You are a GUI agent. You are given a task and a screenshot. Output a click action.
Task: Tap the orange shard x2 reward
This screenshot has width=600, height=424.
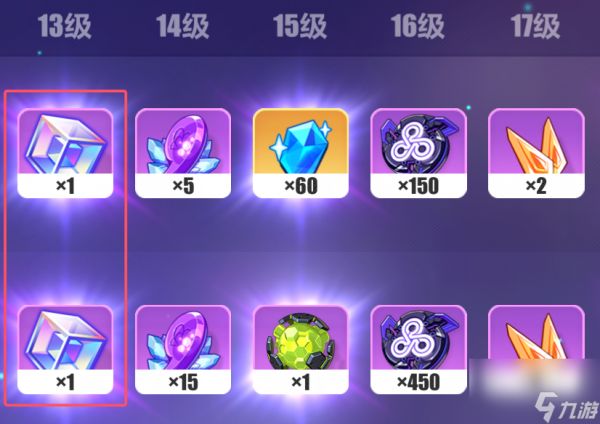pos(536,153)
